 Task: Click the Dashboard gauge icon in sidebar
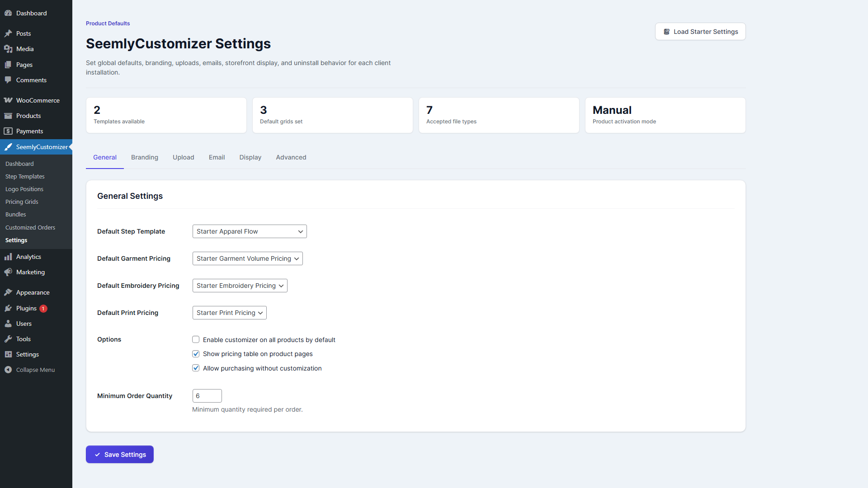click(x=8, y=13)
